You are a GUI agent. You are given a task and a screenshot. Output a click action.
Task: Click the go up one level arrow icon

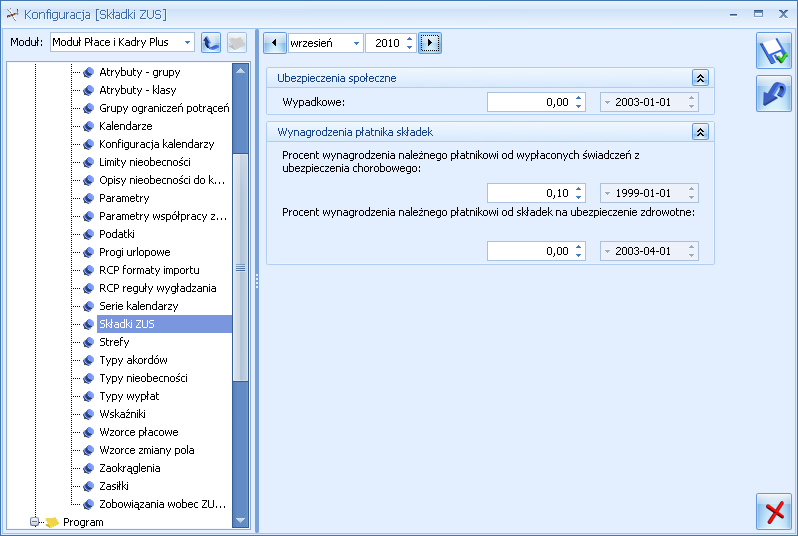pos(211,43)
